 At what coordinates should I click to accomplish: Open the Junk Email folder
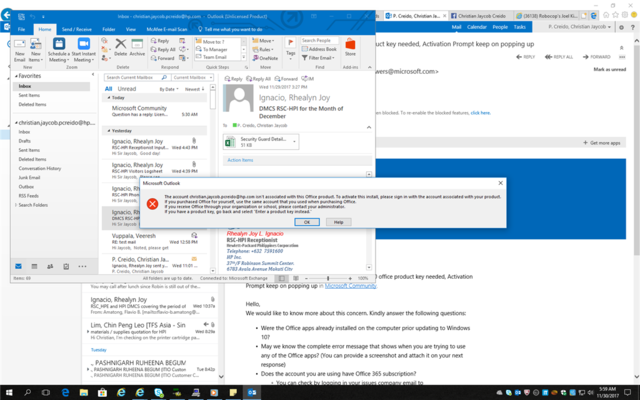coord(29,178)
